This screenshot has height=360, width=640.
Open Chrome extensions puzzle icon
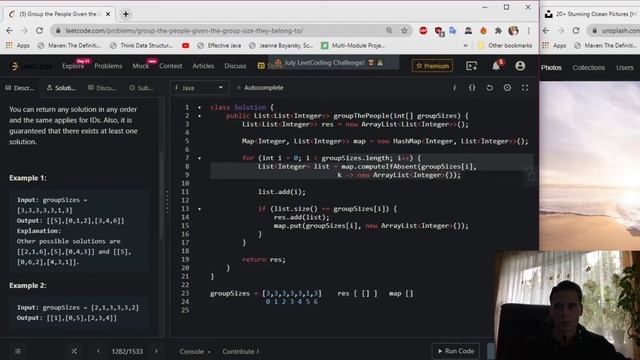(498, 31)
